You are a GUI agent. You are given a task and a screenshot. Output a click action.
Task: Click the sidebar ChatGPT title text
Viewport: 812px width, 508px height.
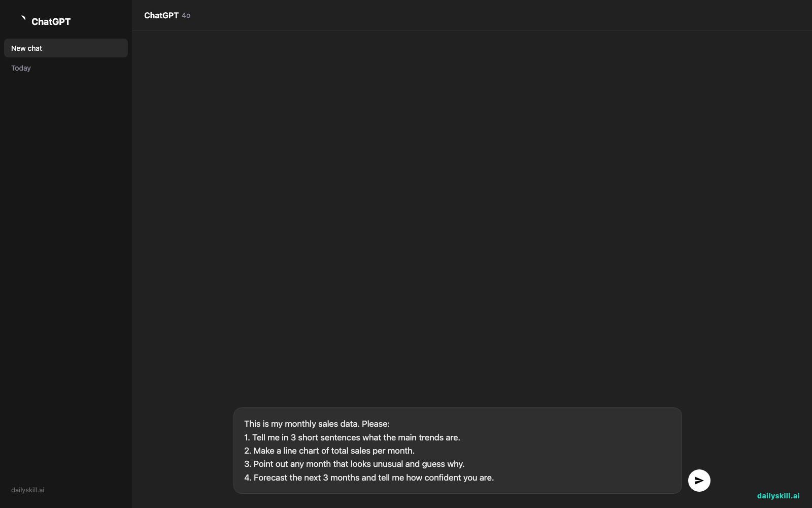51,21
